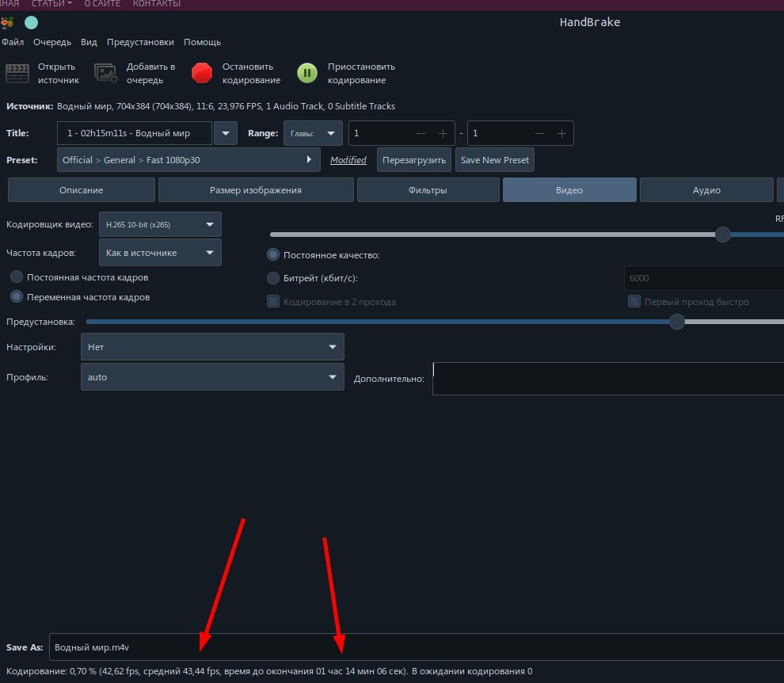Click КОНТАКТЫ in website navigation
Viewport: 784px width, 683px height.
[x=157, y=3]
